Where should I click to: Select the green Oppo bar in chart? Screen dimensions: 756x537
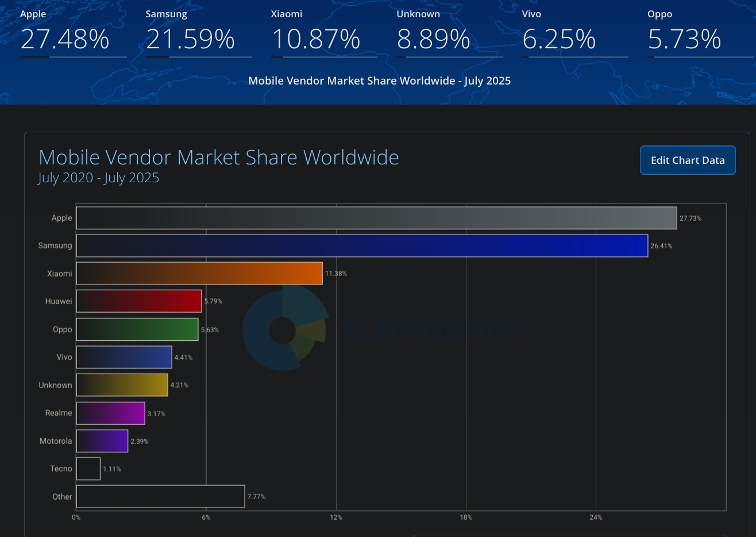[x=137, y=329]
